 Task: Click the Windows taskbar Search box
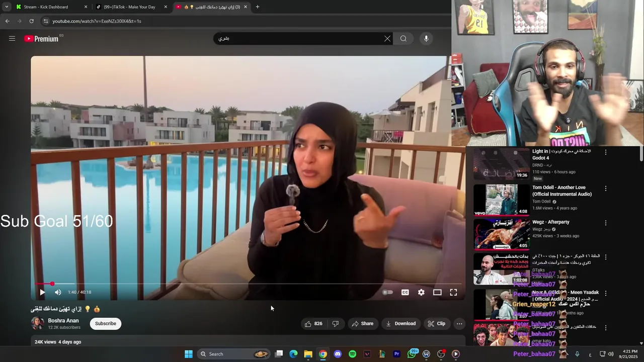234,354
